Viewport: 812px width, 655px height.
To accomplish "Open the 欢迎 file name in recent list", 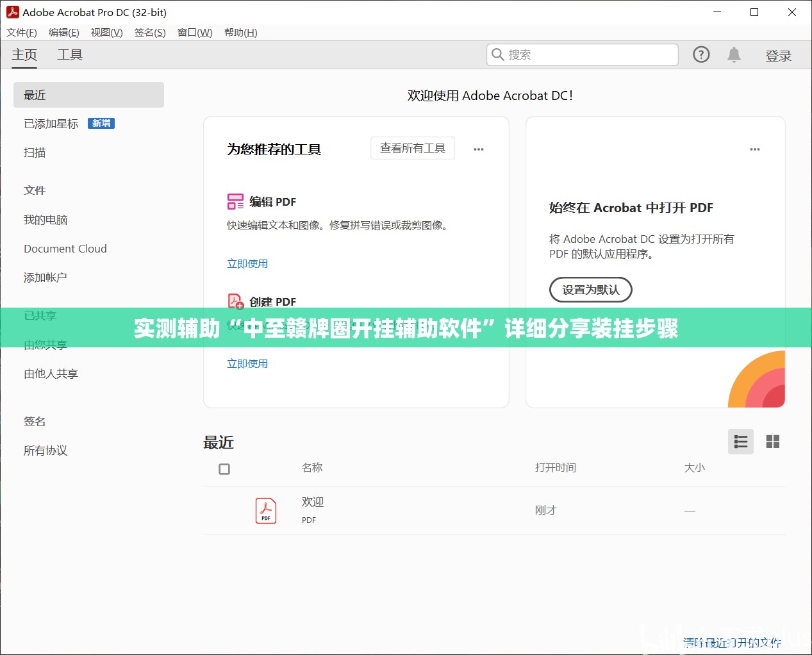I will click(313, 502).
